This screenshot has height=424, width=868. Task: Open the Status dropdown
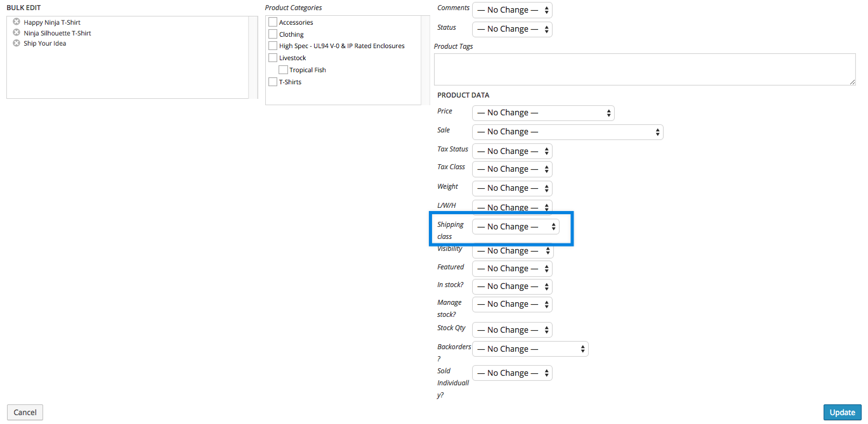511,29
